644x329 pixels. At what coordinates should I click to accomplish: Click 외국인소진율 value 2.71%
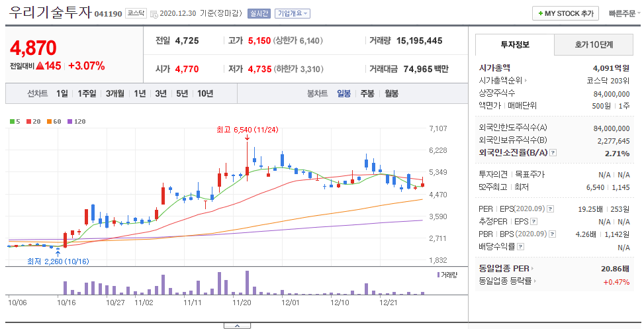pos(617,154)
